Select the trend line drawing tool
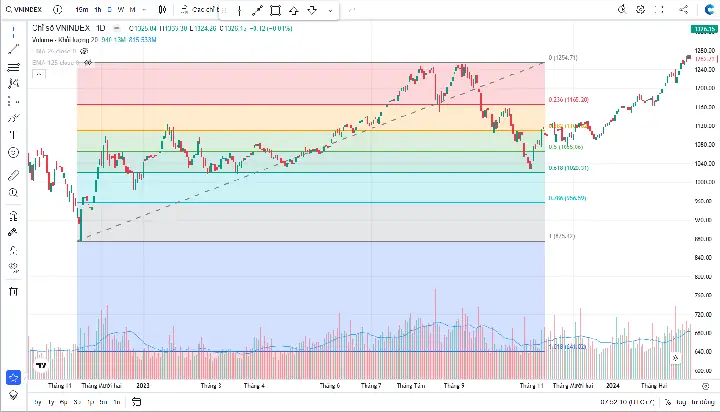 [13, 49]
